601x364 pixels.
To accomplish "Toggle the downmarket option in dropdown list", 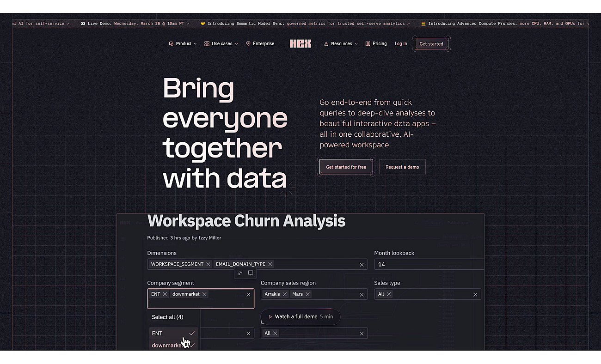I will pyautogui.click(x=173, y=345).
